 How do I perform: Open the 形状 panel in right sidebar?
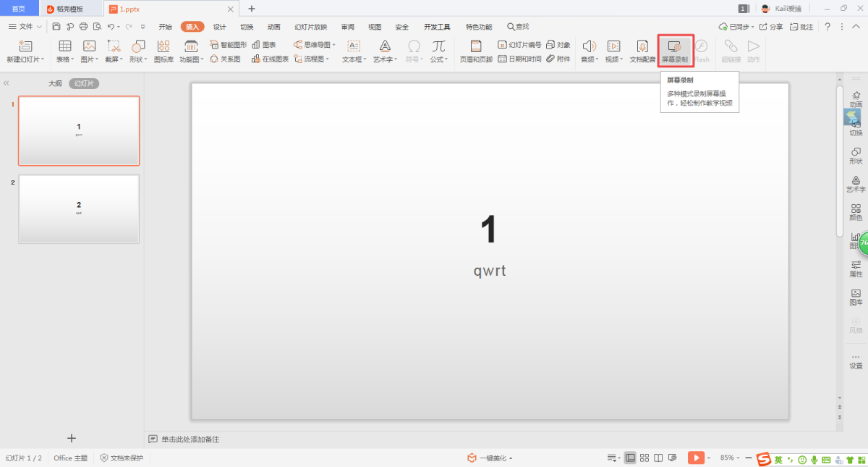pyautogui.click(x=856, y=156)
